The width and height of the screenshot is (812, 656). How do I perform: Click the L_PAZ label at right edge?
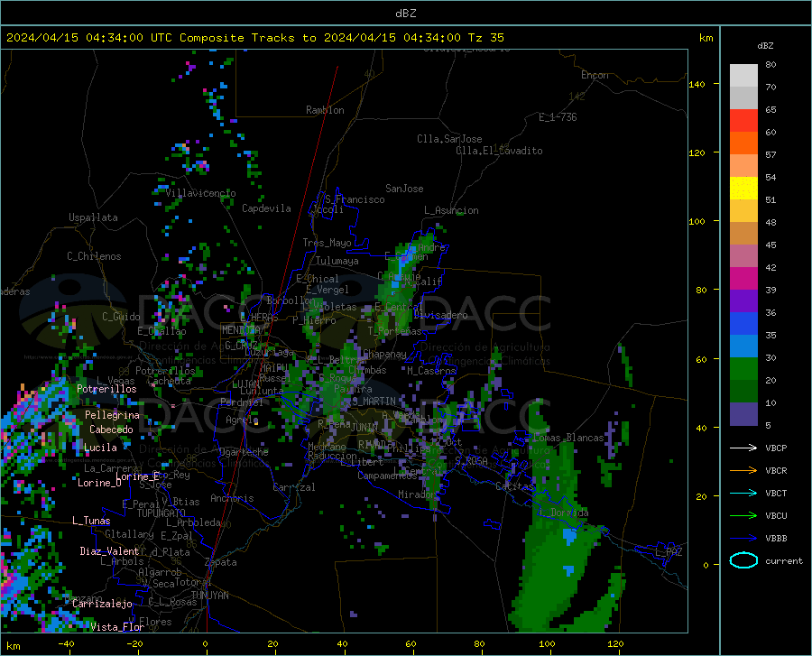tap(669, 552)
